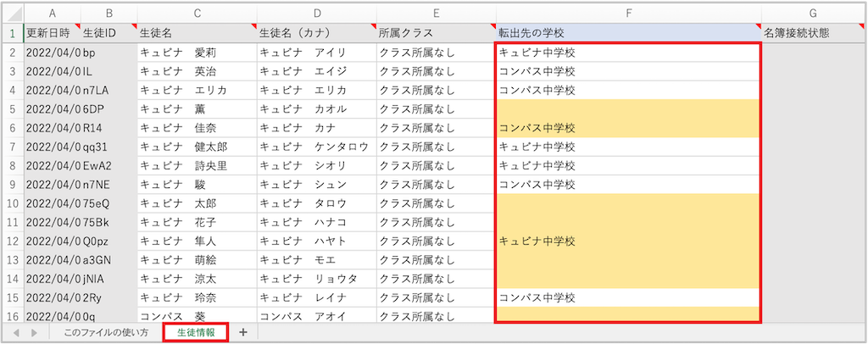Image resolution: width=868 pixels, height=344 pixels.
Task: Click student ID cell a3GN
Action: [109, 260]
